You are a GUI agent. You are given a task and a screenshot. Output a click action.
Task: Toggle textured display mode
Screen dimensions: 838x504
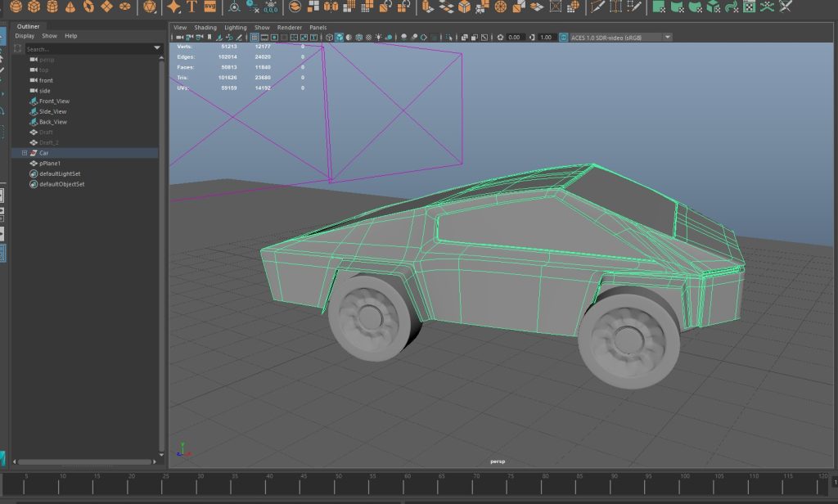click(x=369, y=38)
